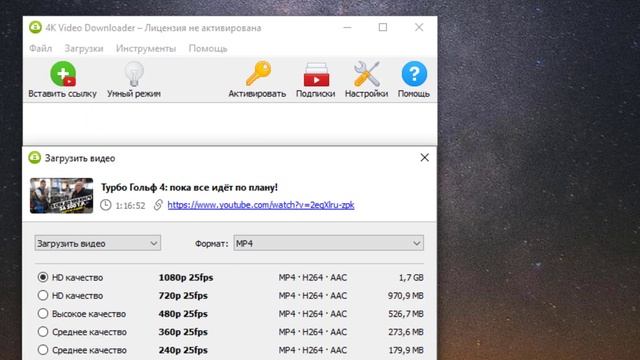
Task: Click the Формат: label
Action: (211, 244)
